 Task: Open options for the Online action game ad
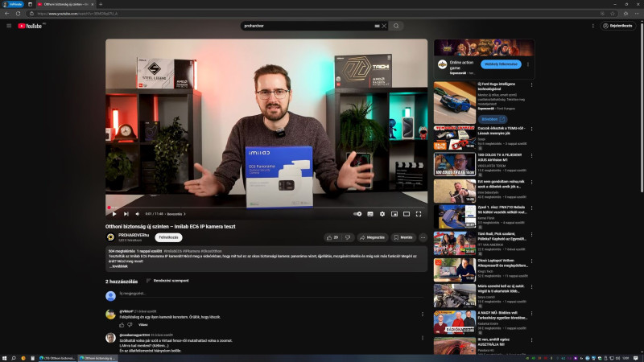pyautogui.click(x=528, y=64)
